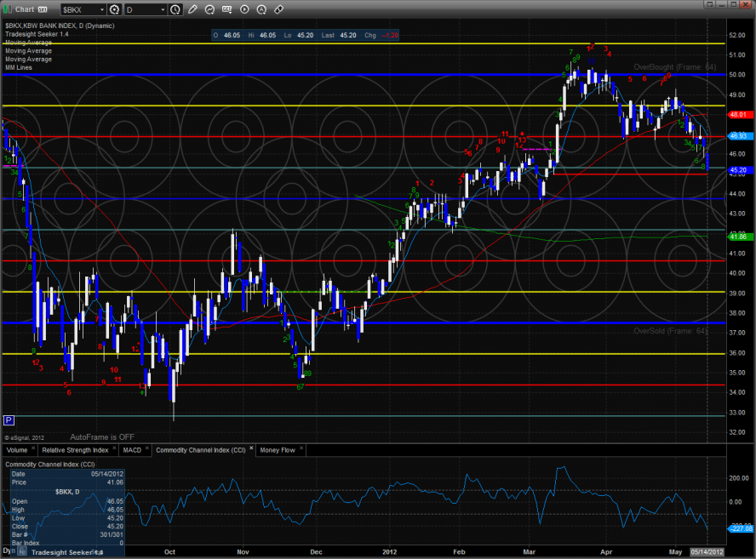Switch to the Volume tab

pos(17,449)
